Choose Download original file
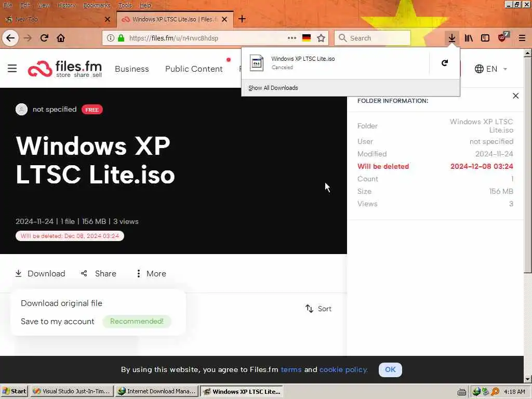The width and height of the screenshot is (532, 399). point(61,303)
